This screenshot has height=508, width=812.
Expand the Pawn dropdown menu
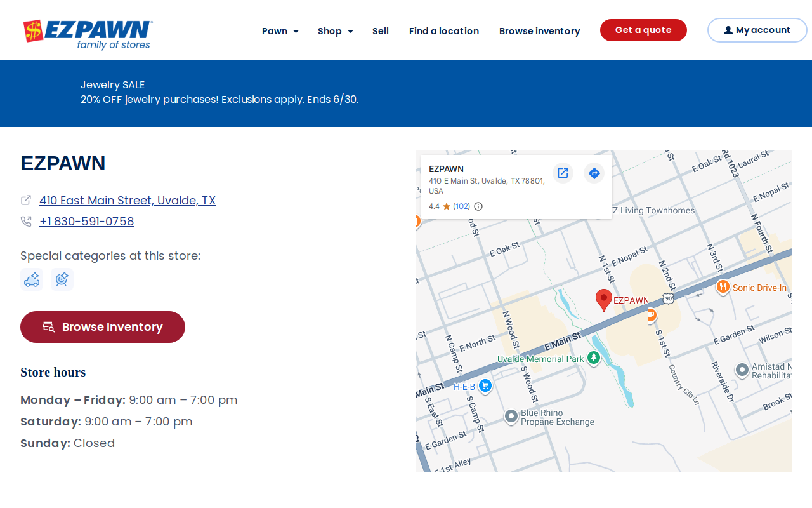280,31
